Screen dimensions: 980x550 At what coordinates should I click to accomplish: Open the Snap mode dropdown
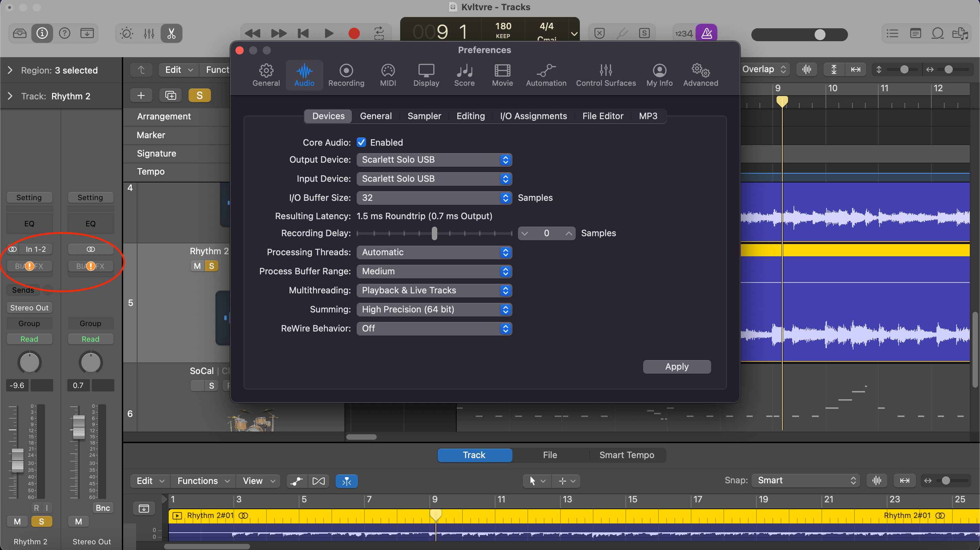point(805,480)
